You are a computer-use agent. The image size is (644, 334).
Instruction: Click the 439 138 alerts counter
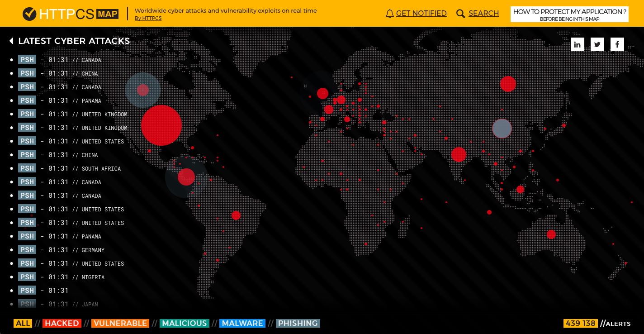point(580,323)
